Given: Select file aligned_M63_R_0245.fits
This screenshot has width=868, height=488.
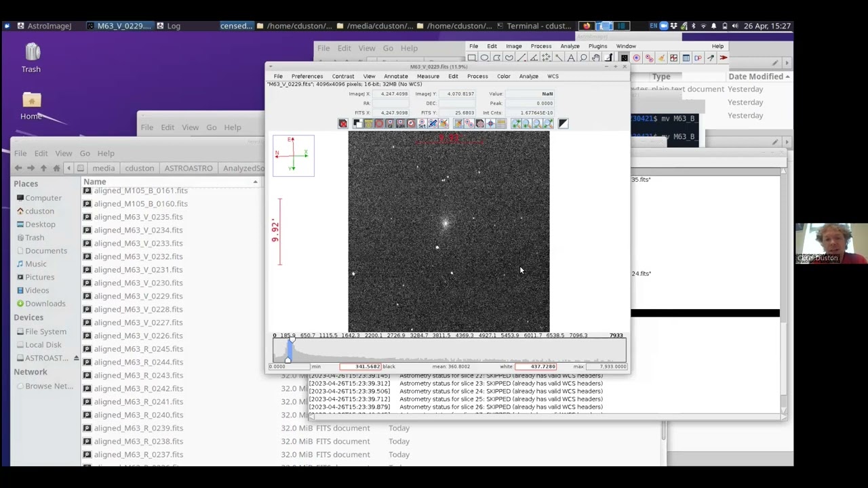Looking at the screenshot, I should [138, 349].
